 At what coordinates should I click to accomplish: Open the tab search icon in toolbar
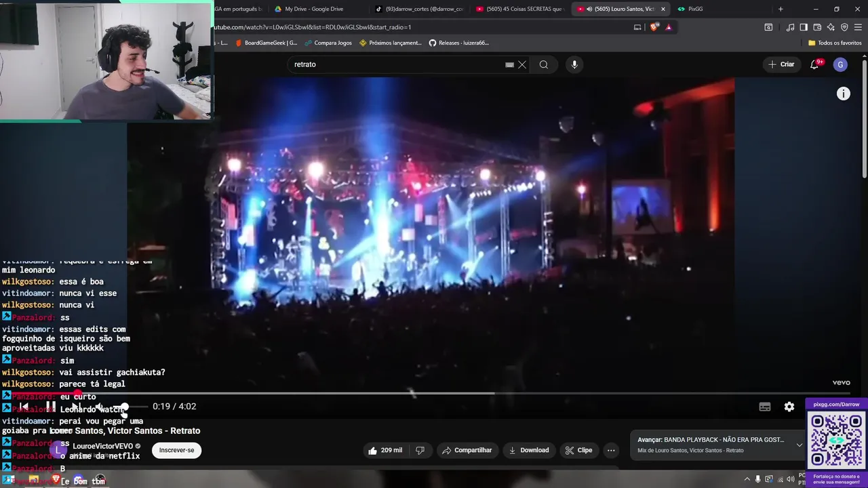pyautogui.click(x=768, y=27)
